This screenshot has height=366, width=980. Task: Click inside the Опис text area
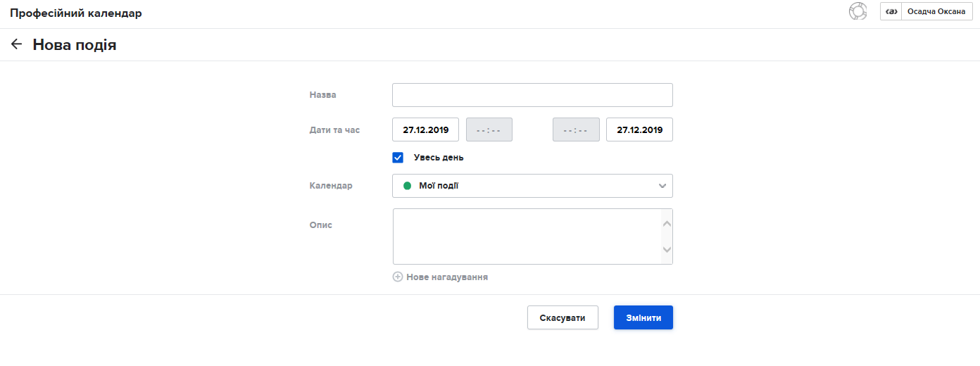click(x=524, y=236)
